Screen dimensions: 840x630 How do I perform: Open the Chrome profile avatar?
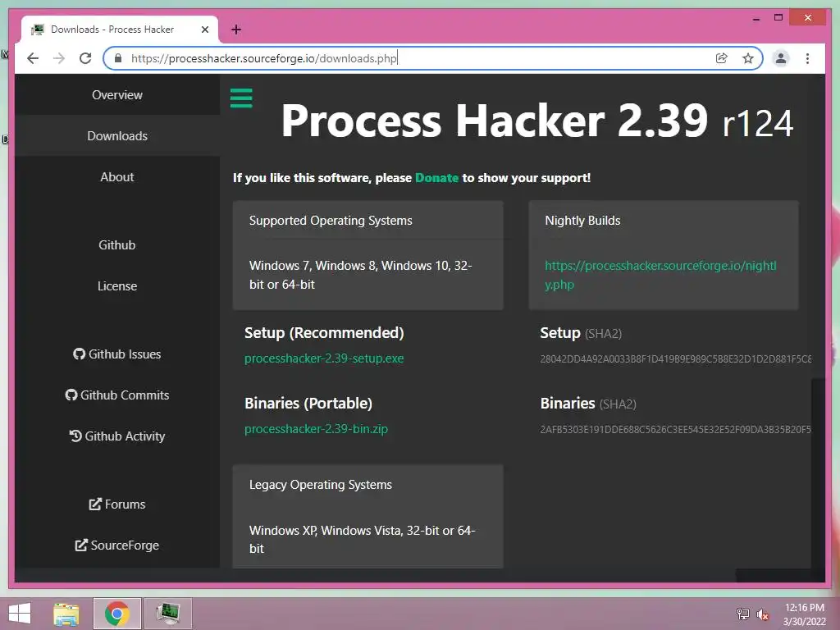pyautogui.click(x=781, y=58)
